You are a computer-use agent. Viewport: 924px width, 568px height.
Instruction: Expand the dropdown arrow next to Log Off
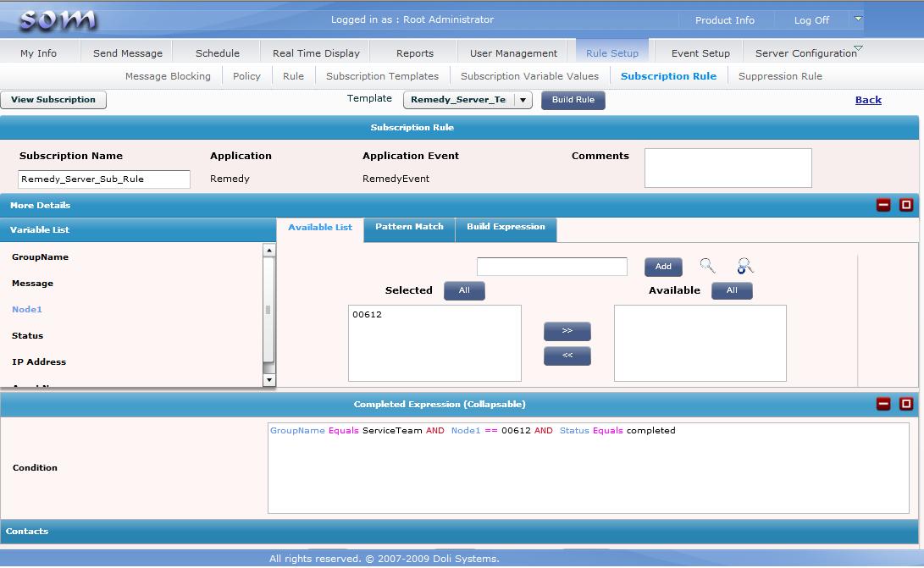(x=858, y=18)
